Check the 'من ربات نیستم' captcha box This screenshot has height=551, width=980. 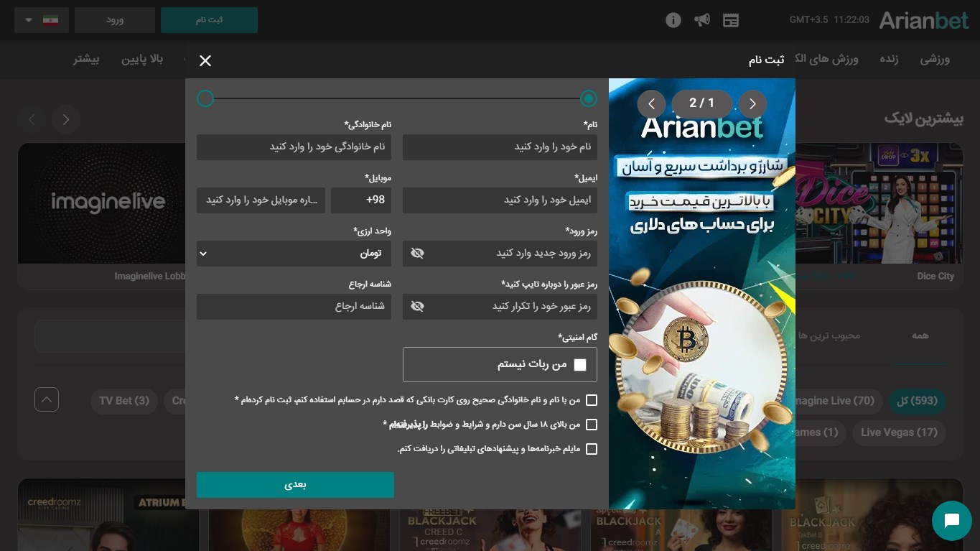(580, 364)
